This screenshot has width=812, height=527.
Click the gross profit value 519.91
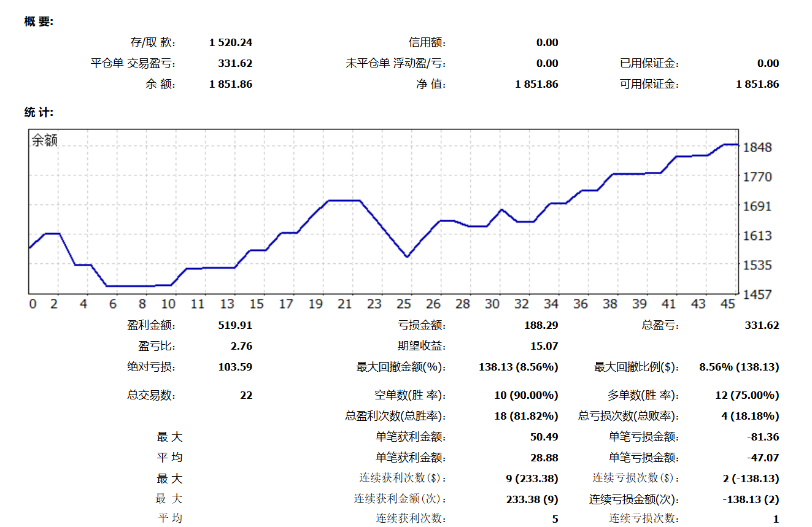[x=235, y=325]
